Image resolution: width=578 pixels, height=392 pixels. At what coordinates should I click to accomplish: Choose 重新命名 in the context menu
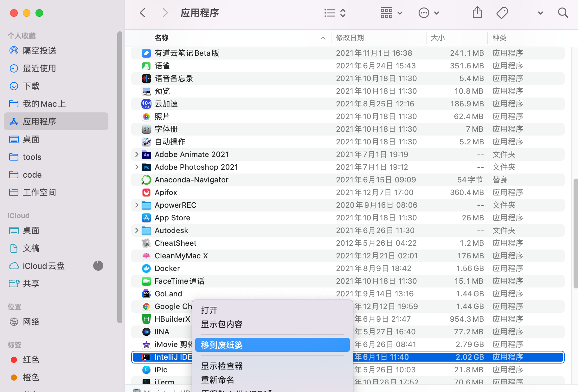pos(273,380)
